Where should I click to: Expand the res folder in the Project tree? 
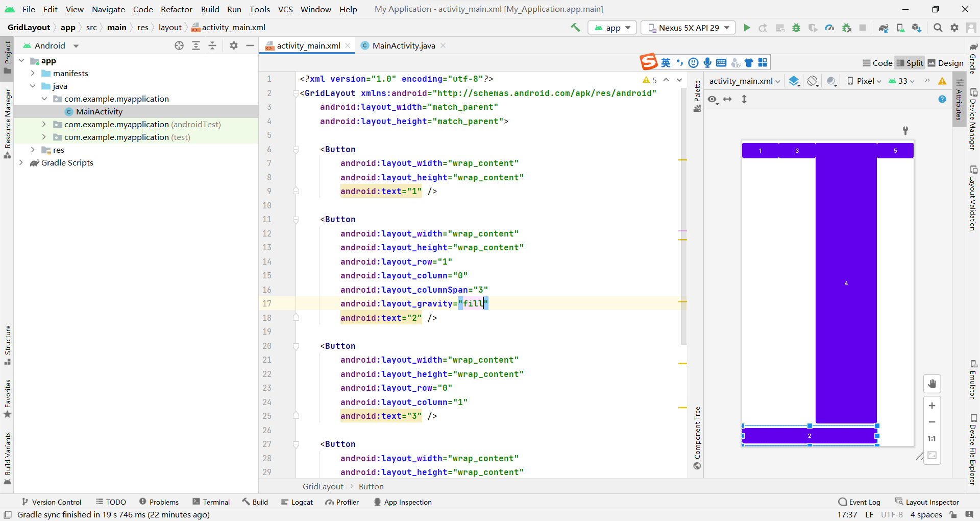click(x=33, y=150)
